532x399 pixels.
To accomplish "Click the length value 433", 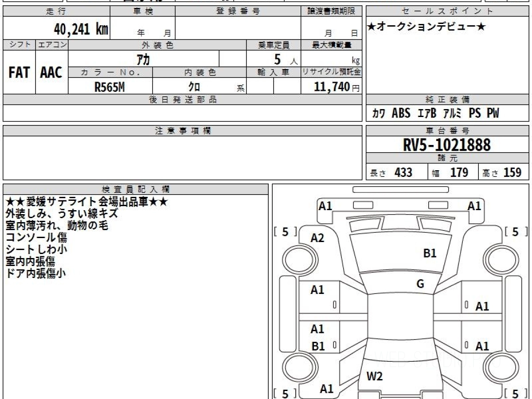I will pyautogui.click(x=403, y=173).
